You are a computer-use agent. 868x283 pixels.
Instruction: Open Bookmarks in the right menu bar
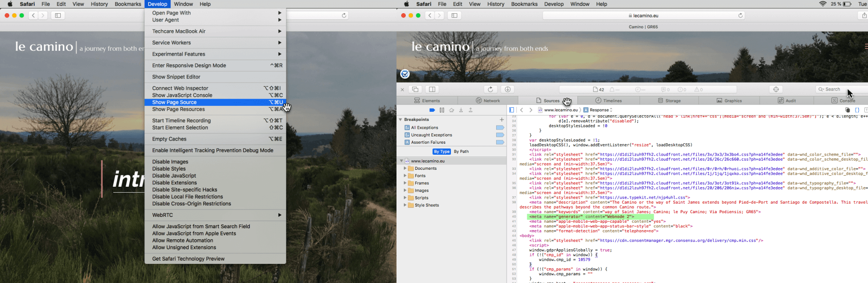click(524, 4)
